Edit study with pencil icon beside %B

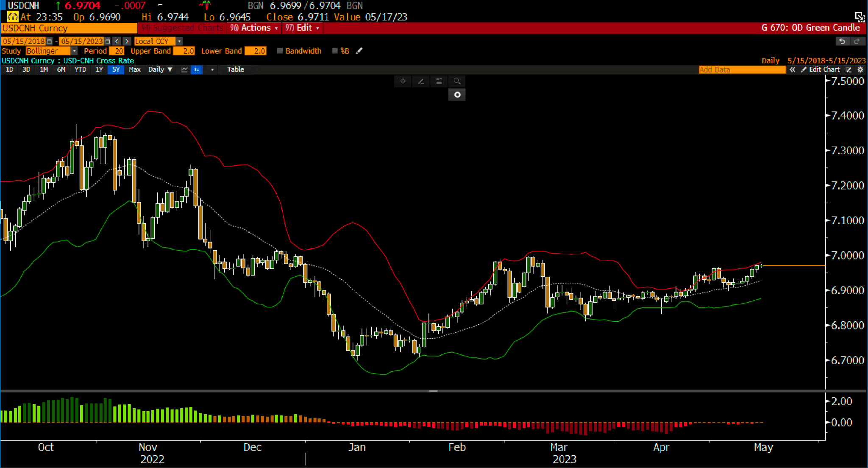coord(359,51)
